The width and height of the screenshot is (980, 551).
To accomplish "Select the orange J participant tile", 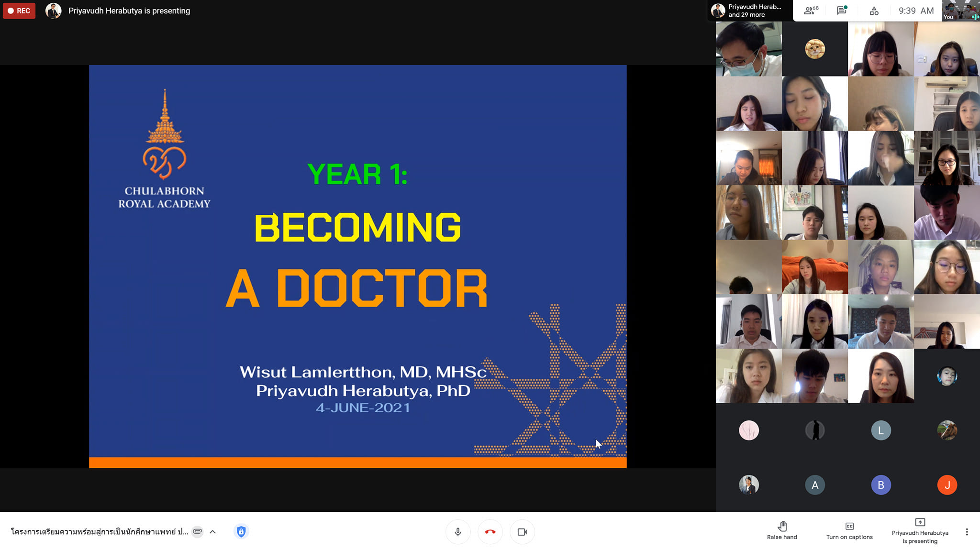I will 947,485.
